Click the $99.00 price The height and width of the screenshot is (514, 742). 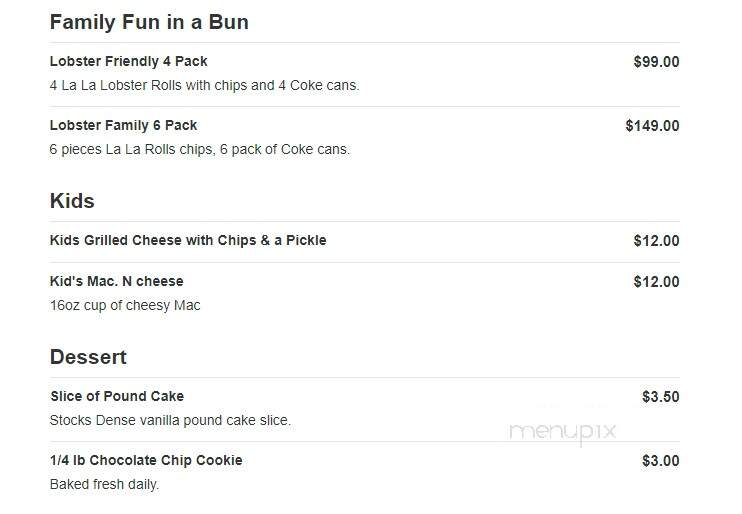click(x=656, y=62)
